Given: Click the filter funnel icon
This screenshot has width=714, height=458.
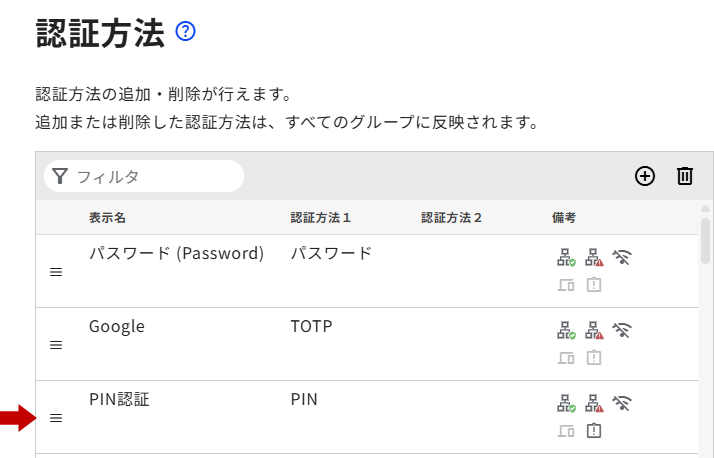Looking at the screenshot, I should [x=60, y=176].
